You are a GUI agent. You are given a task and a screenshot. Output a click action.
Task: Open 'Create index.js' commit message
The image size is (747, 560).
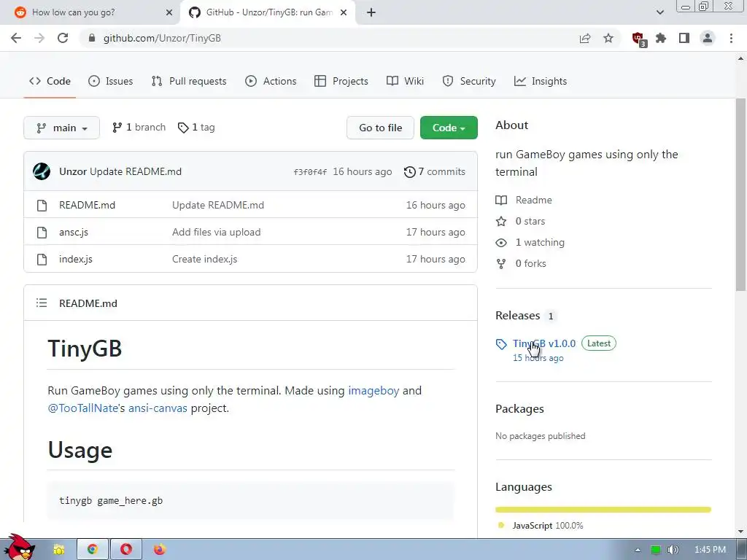click(204, 259)
